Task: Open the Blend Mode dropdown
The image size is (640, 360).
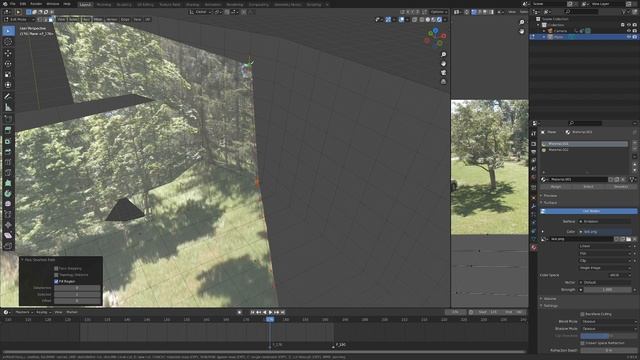Action: 608,322
